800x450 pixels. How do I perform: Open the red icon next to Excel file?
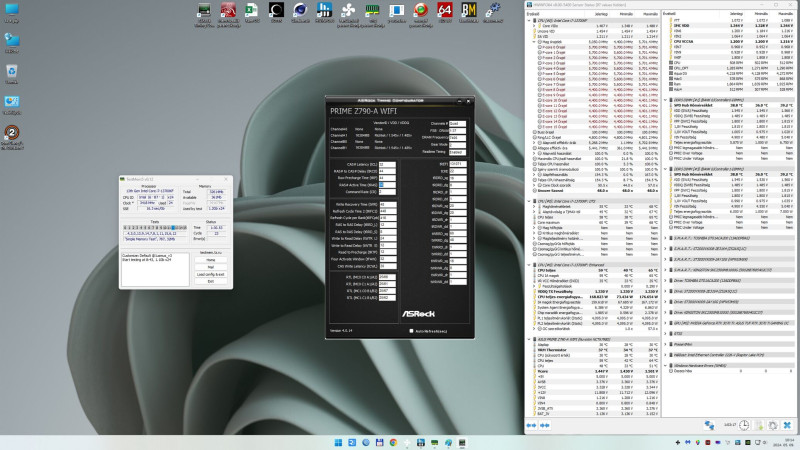[x=228, y=10]
